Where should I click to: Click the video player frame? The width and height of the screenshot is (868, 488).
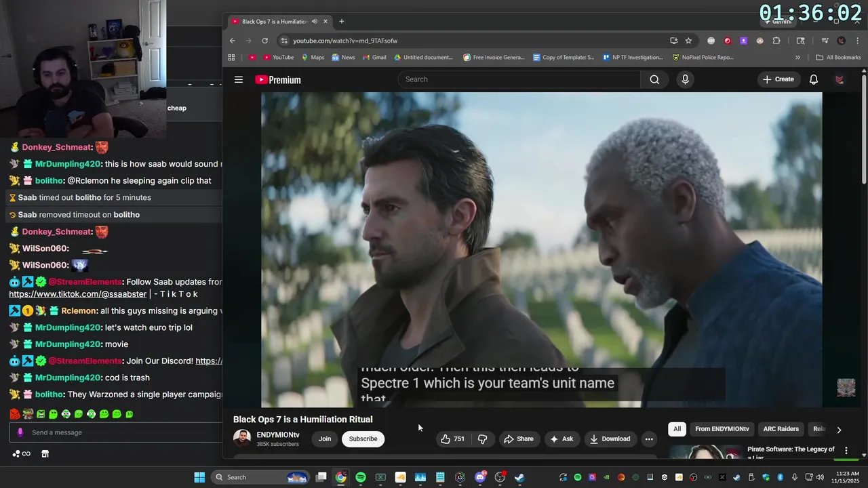click(542, 249)
